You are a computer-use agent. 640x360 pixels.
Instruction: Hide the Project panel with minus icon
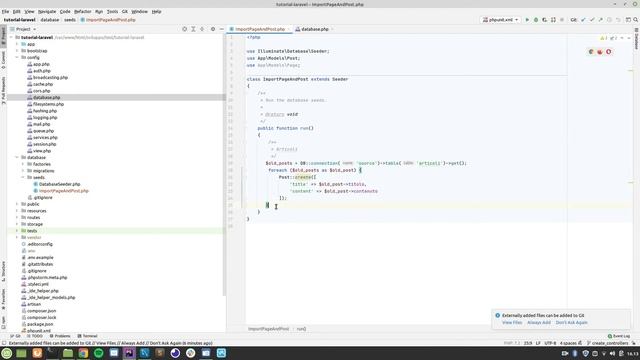[x=222, y=29]
